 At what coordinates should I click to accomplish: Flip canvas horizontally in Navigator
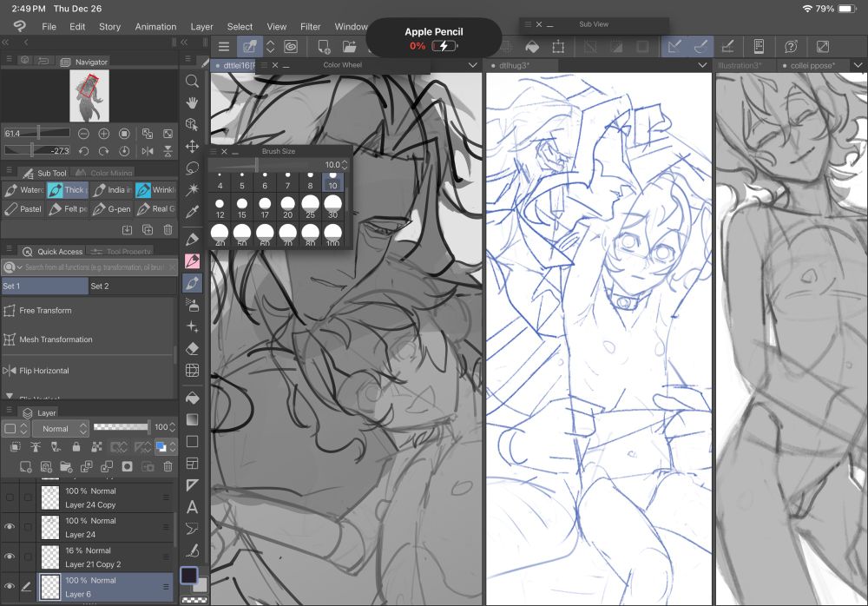click(148, 151)
